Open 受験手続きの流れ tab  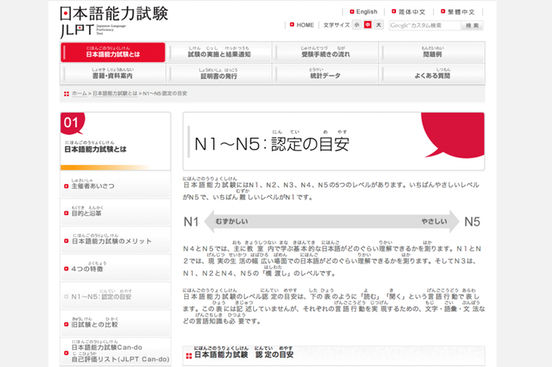326,52
